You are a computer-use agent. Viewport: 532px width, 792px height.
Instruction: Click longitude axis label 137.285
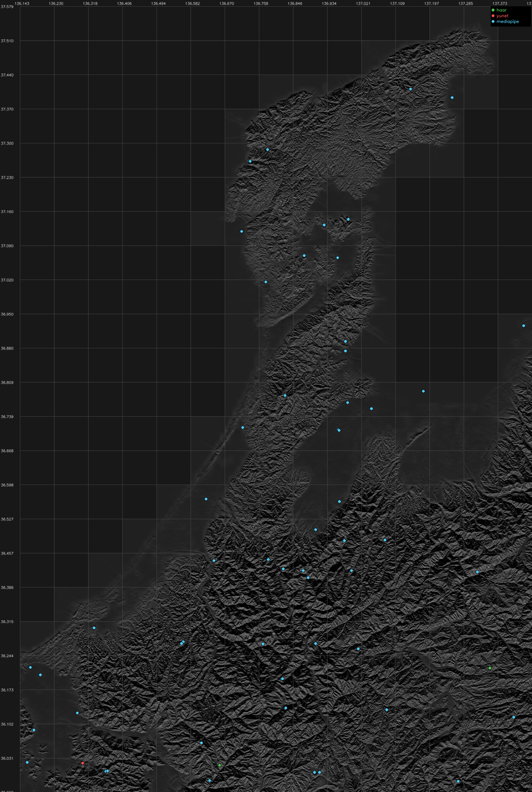(465, 3)
